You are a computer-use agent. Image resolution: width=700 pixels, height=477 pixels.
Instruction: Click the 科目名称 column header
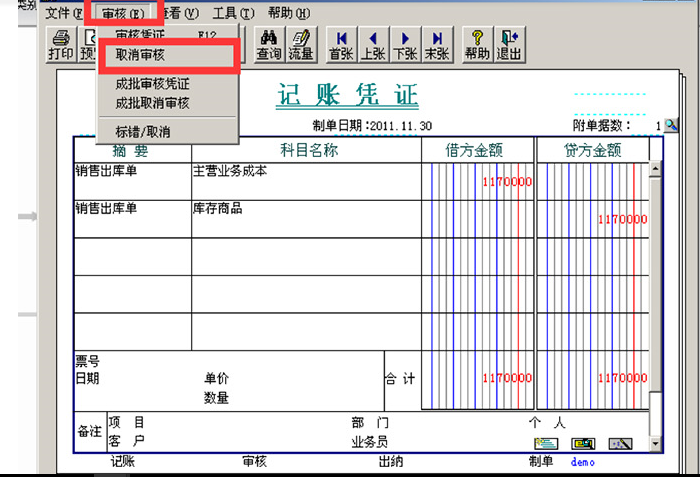point(309,150)
